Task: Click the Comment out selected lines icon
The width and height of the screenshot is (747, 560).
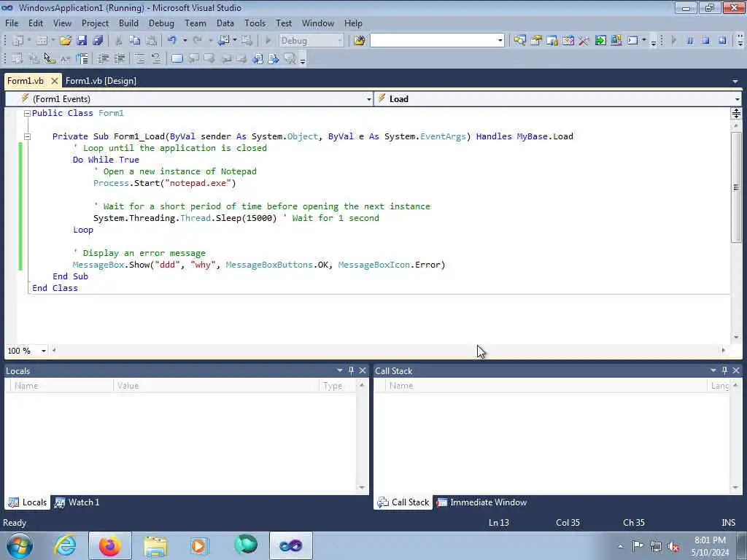Action: click(x=139, y=58)
